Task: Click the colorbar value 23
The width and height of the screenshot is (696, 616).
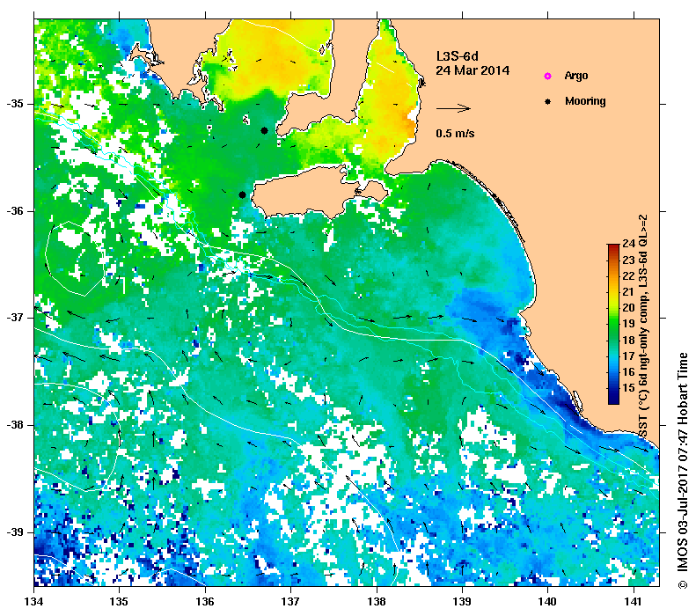Action: (x=628, y=260)
